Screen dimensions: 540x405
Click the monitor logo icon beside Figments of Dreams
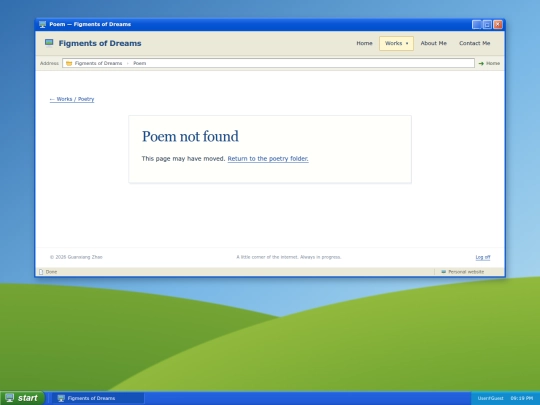tap(49, 43)
